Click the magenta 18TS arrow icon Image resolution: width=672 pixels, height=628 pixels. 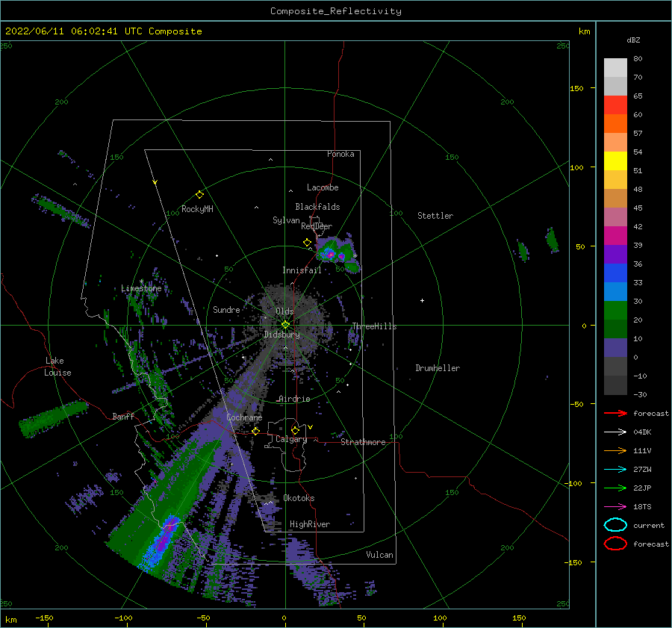point(615,507)
